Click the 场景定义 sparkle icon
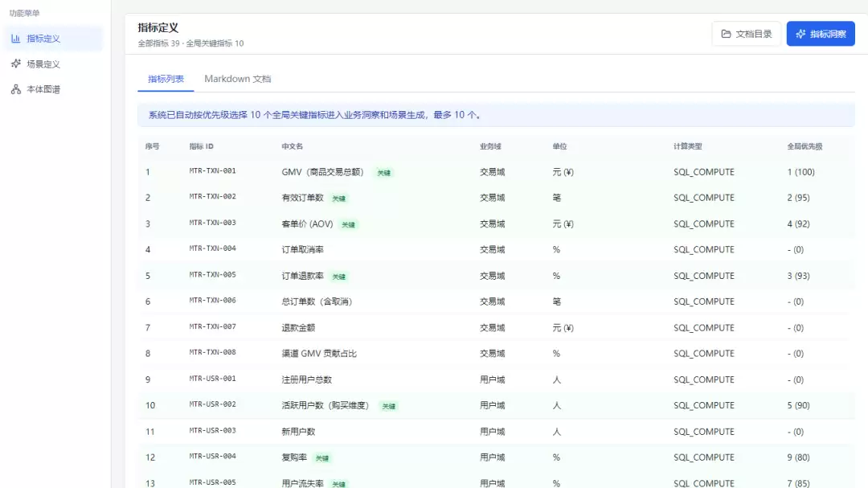Image resolution: width=868 pixels, height=488 pixels. tap(15, 64)
